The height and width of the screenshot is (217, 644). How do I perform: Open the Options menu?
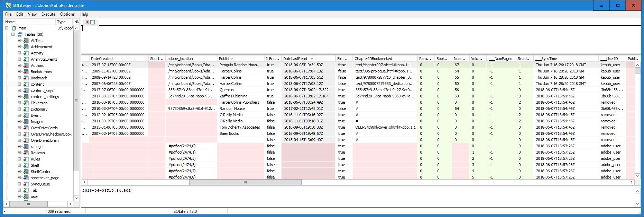tap(67, 14)
